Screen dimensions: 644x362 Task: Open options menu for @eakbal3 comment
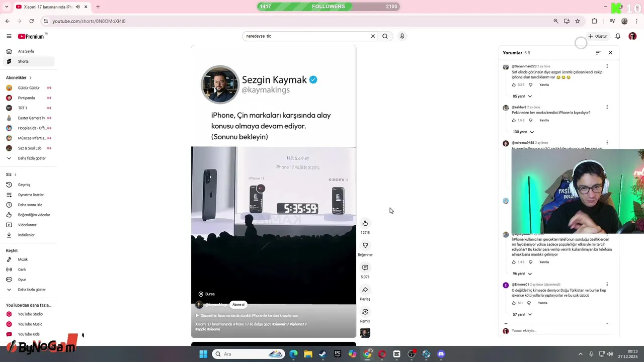click(607, 107)
